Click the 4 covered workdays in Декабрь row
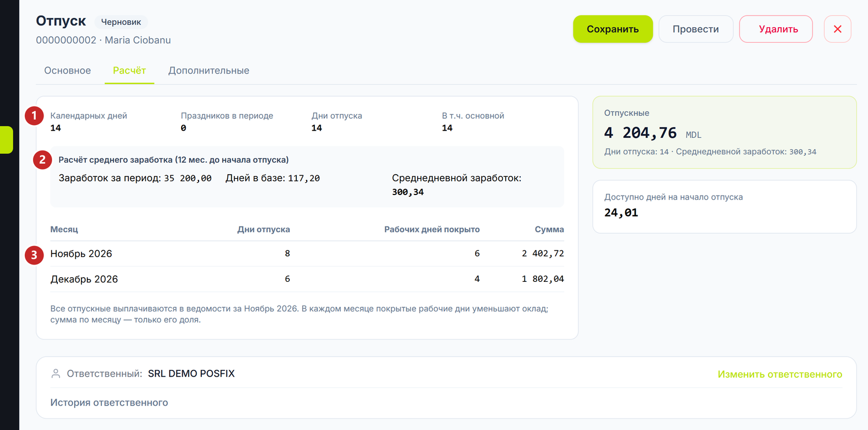Image resolution: width=868 pixels, height=430 pixels. [x=477, y=279]
